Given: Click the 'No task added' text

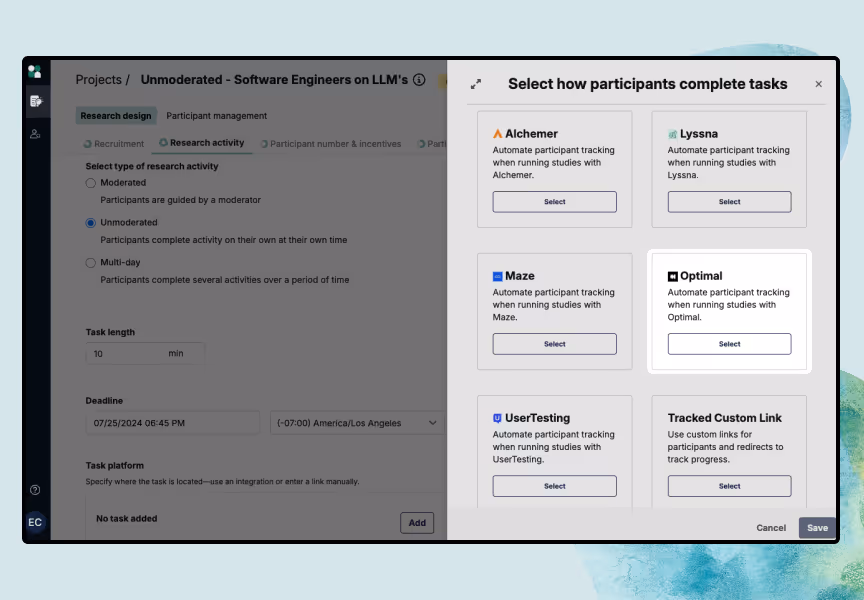Looking at the screenshot, I should point(127,518).
